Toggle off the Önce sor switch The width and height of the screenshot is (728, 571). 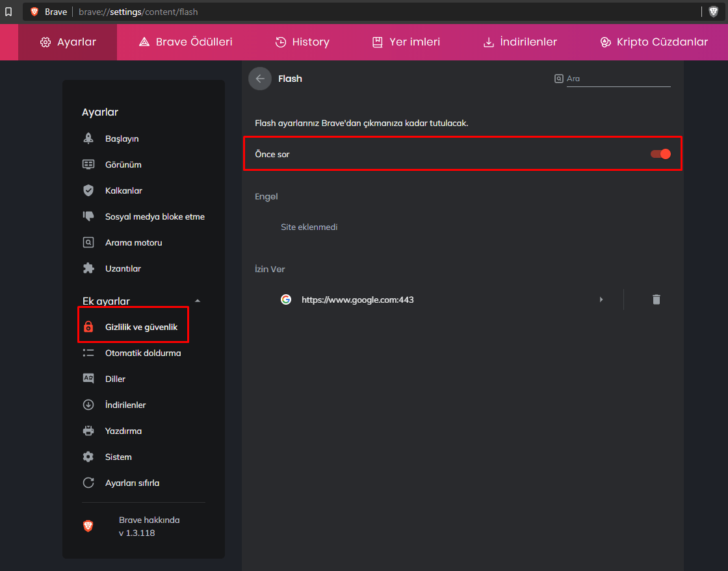click(x=660, y=154)
